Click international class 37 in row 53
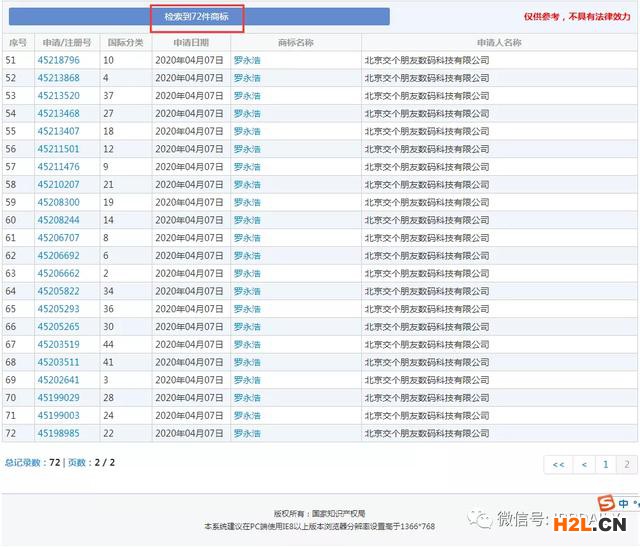 pos(108,96)
